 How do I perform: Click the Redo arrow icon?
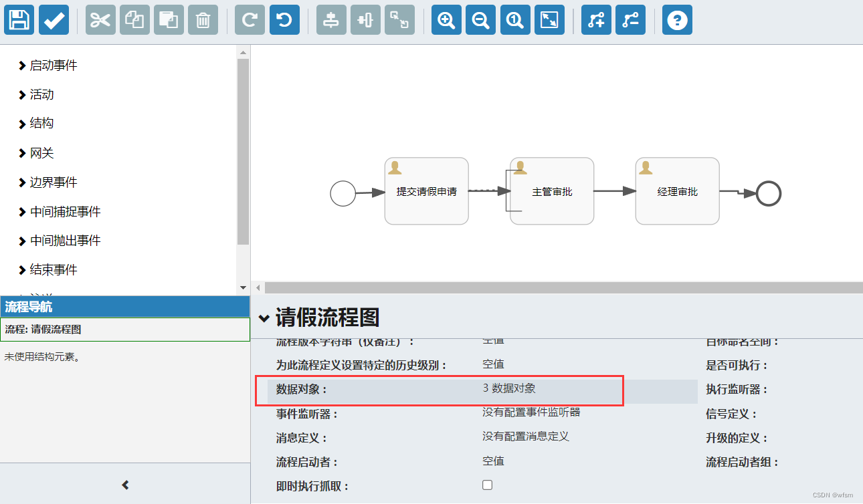coord(250,20)
